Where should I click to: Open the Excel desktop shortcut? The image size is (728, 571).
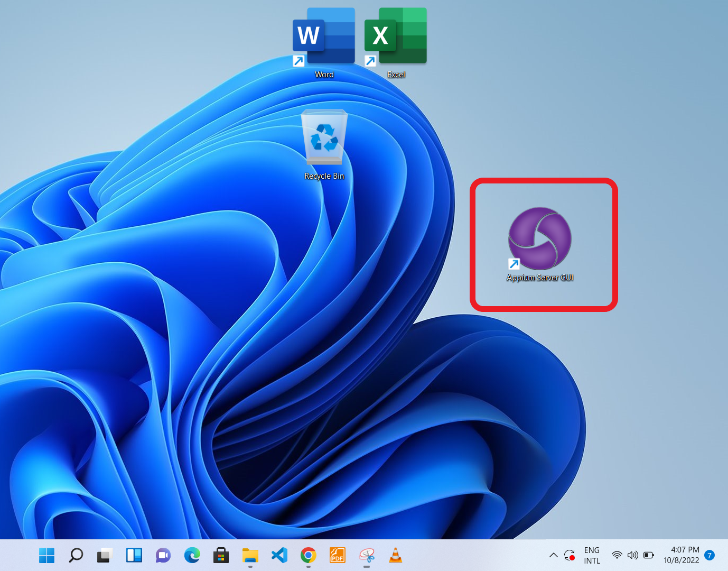396,42
